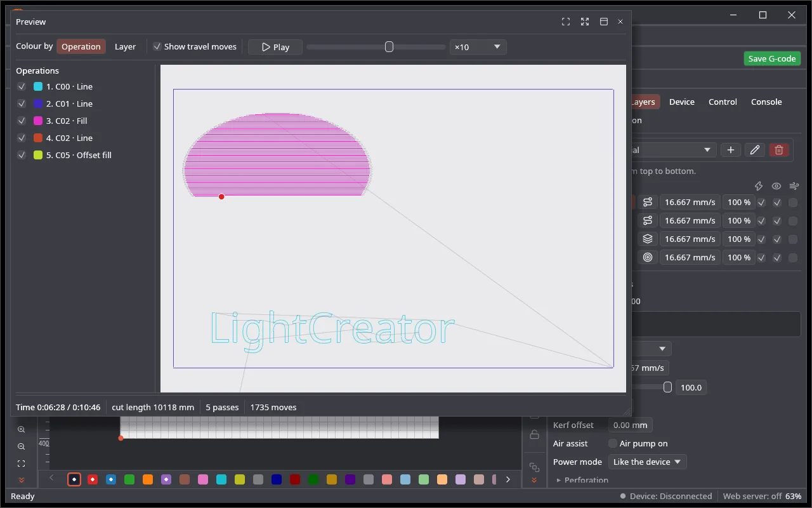Open the layer order dropdown beside the plus button
The width and height of the screenshot is (812, 508).
tap(672, 150)
